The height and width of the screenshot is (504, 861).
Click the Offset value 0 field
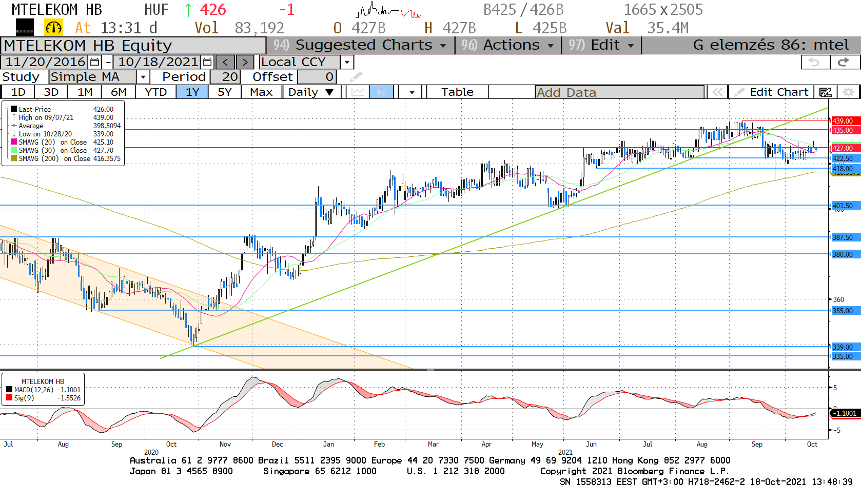(x=317, y=77)
